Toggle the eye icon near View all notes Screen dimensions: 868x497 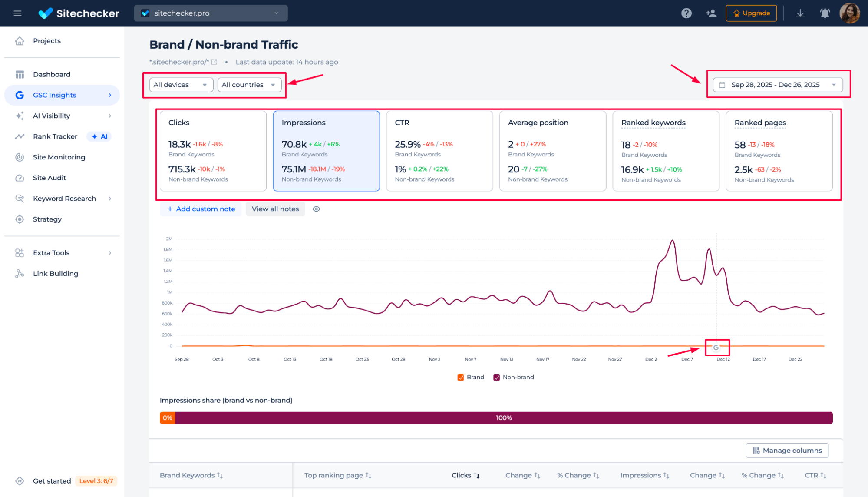tap(316, 209)
